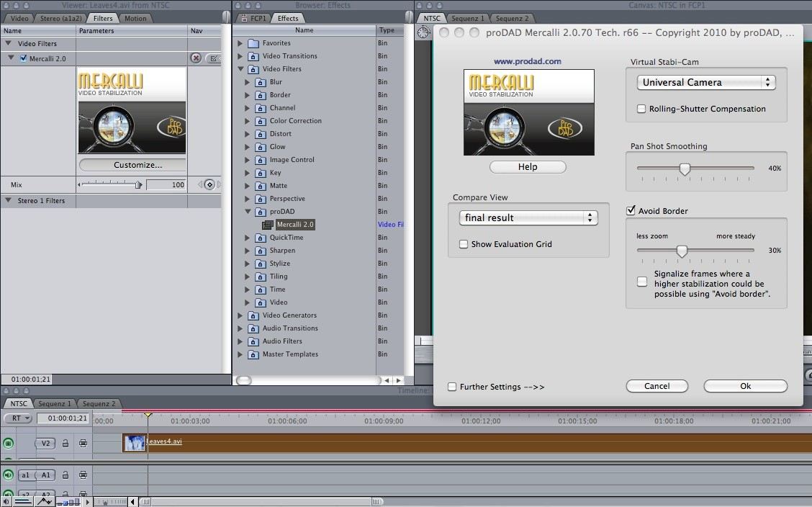
Task: Uncheck Avoid Border option
Action: pyautogui.click(x=631, y=210)
